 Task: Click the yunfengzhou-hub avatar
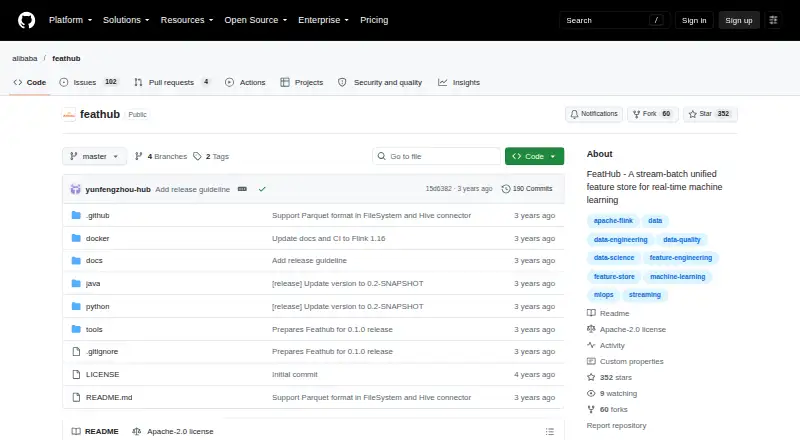point(76,189)
